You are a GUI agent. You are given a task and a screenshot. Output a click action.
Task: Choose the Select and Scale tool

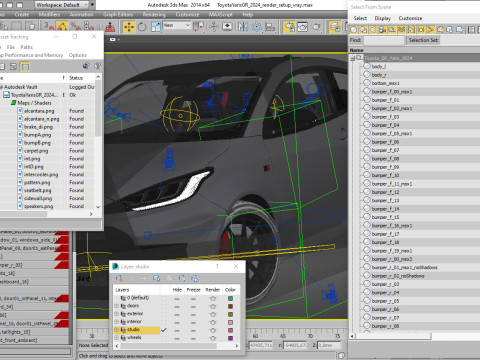tap(156, 27)
